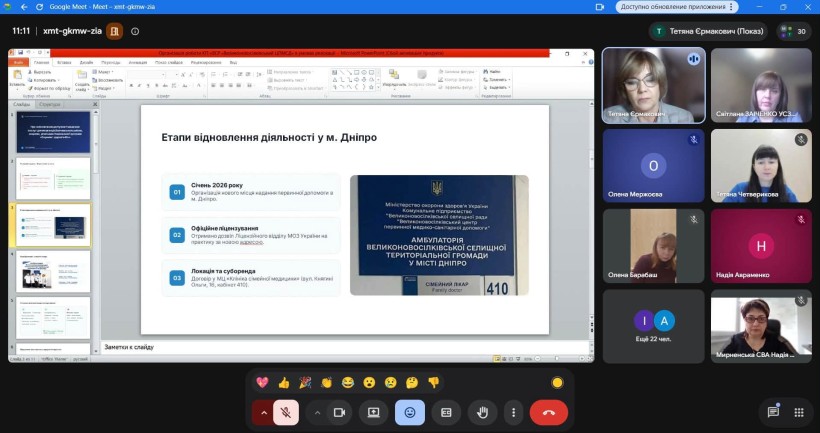Send the clapping hands reaction
This screenshot has width=820, height=433.
[326, 382]
